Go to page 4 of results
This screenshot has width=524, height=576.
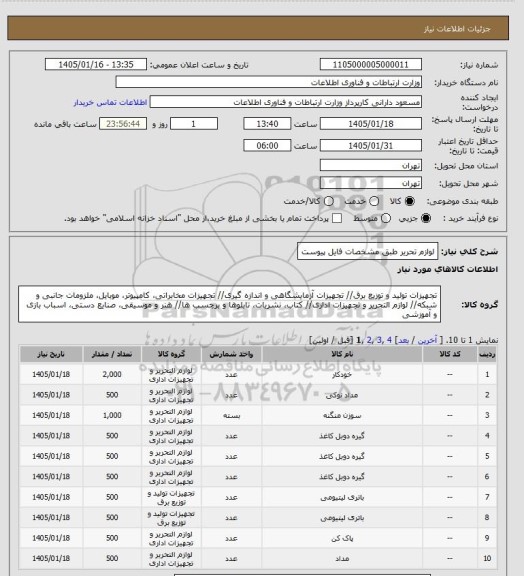pyautogui.click(x=389, y=340)
